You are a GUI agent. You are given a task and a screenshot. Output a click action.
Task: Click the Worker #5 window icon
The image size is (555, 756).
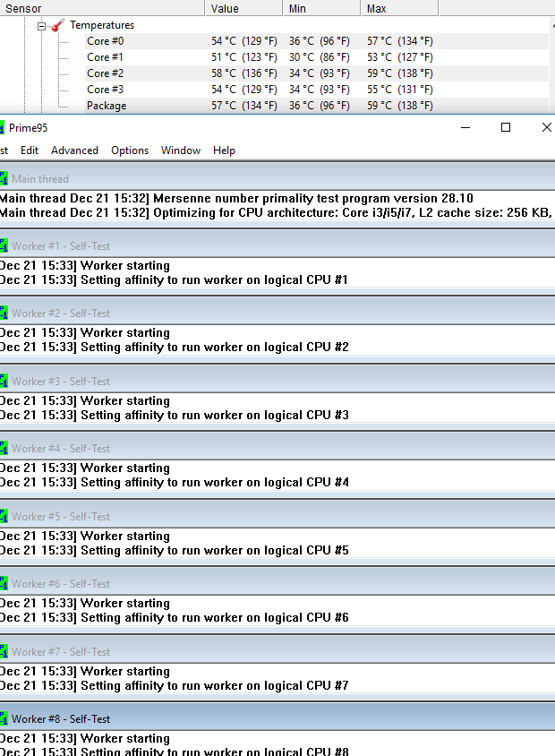[x=4, y=516]
